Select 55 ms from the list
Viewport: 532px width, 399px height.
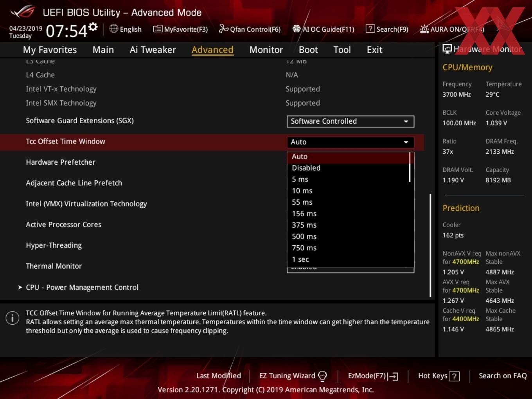348,202
